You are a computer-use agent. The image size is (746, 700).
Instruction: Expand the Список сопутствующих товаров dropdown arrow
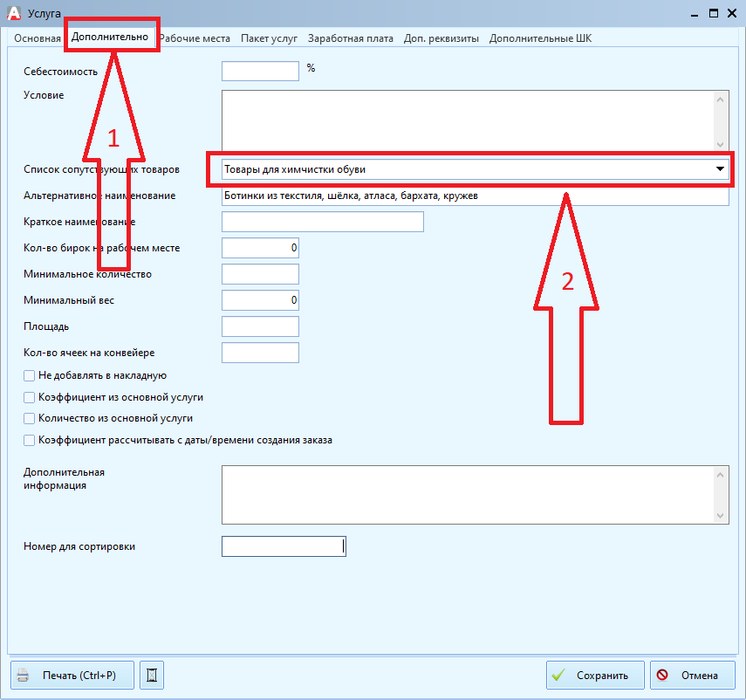pyautogui.click(x=720, y=169)
